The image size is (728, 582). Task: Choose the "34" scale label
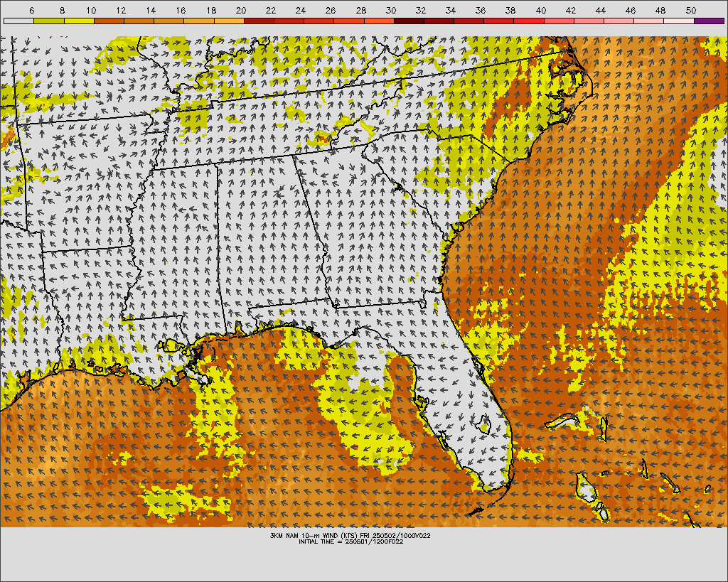(450, 10)
